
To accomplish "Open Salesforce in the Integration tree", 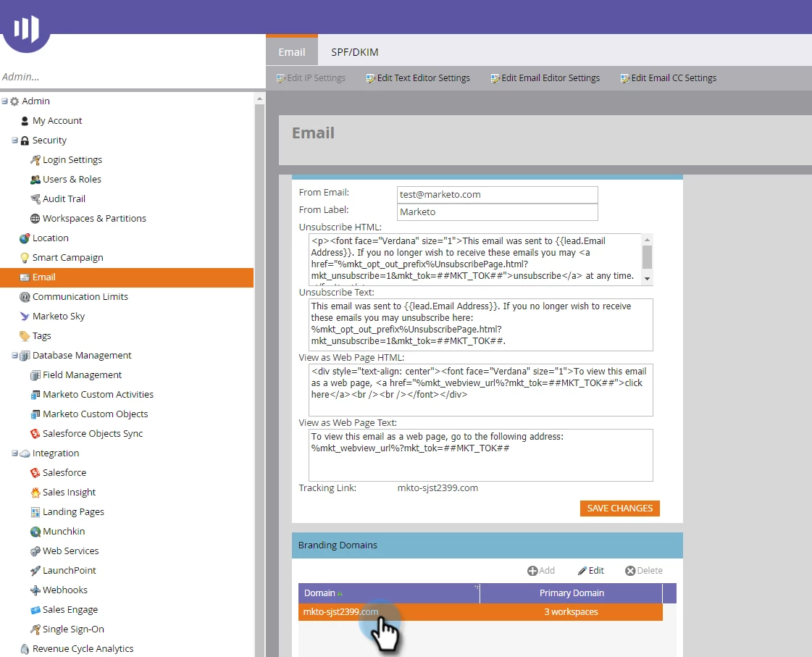I will pyautogui.click(x=64, y=473).
